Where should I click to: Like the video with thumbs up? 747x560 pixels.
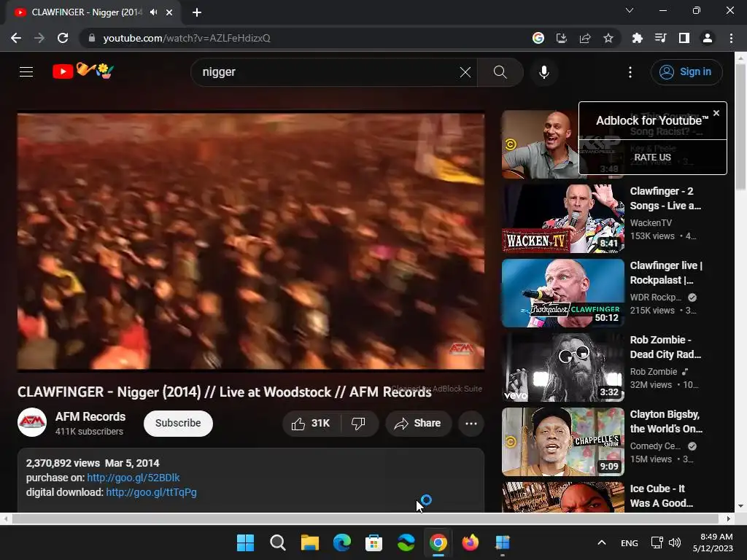pyautogui.click(x=311, y=424)
